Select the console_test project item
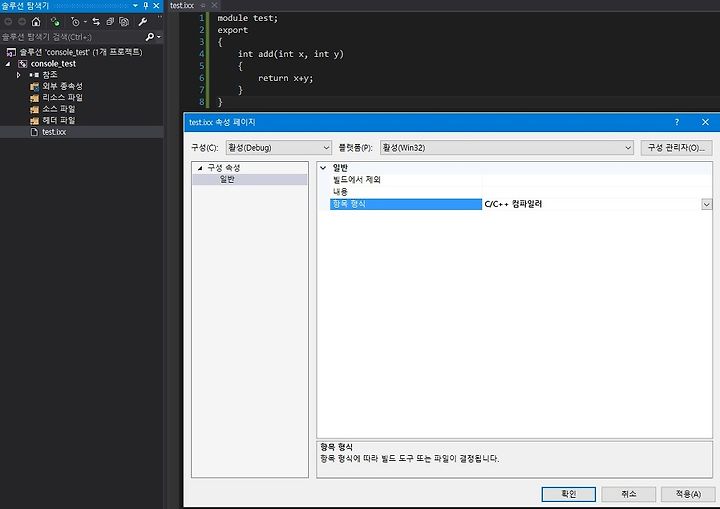This screenshot has height=509, width=720. click(x=53, y=64)
